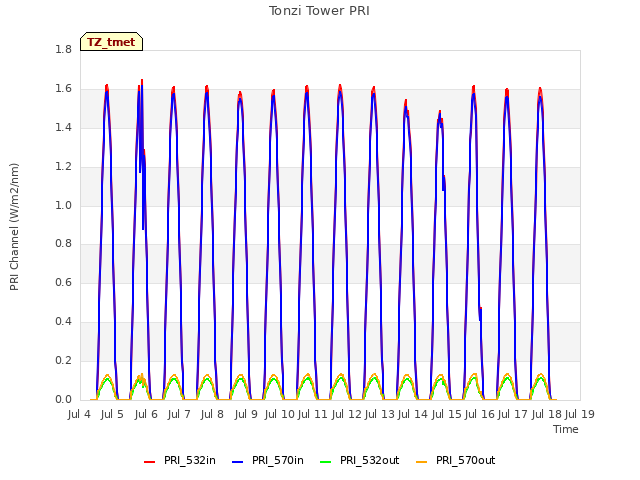Click the chart title Tonzi Tower PRI
Image resolution: width=640 pixels, height=480 pixels.
click(x=319, y=11)
